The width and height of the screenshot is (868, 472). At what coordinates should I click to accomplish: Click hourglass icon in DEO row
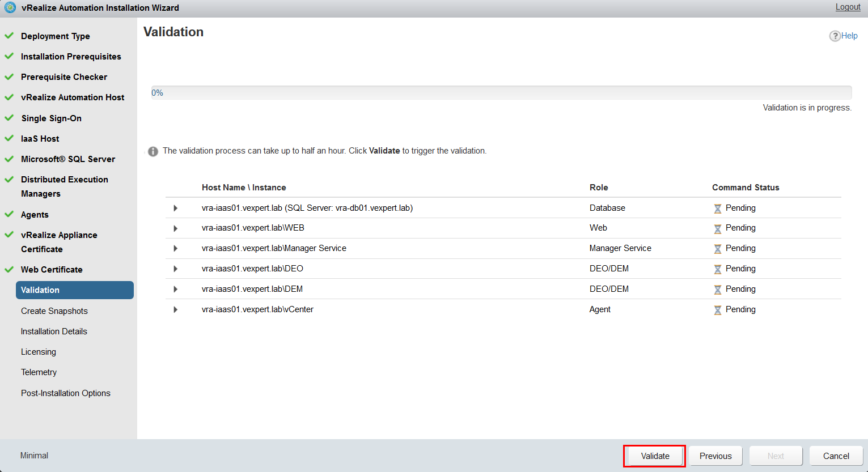point(718,269)
